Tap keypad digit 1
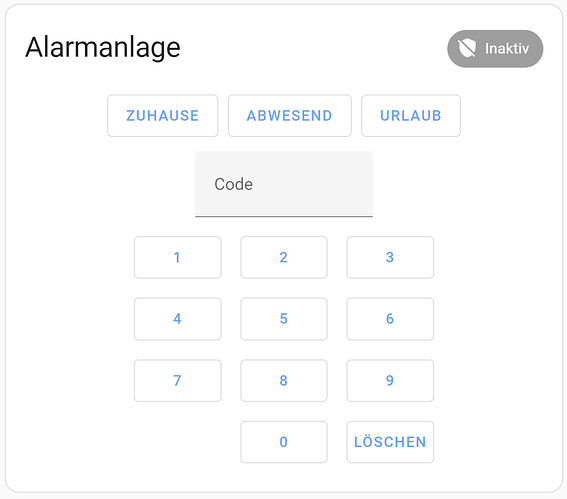The height and width of the screenshot is (499, 567). tap(178, 257)
